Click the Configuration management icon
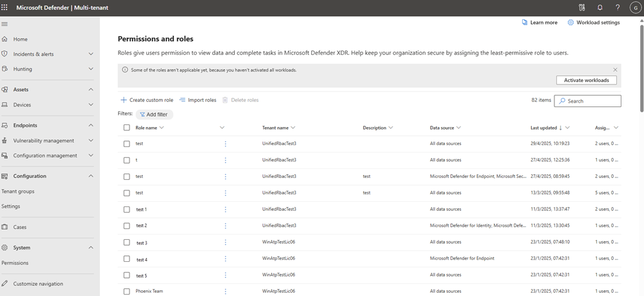Screen dimensions: 644x296 click(x=5, y=156)
